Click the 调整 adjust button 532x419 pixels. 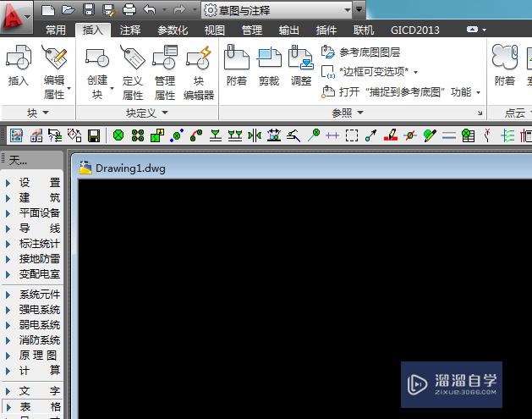point(301,65)
